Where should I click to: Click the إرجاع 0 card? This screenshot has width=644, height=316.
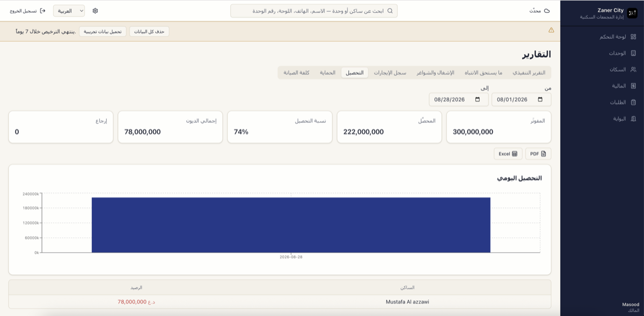[x=61, y=127]
